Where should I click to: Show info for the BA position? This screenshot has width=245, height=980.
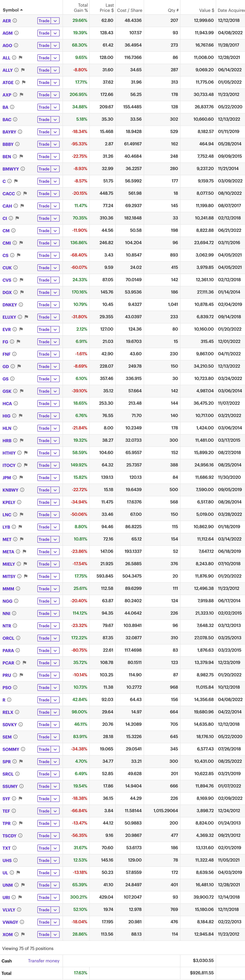[x=12, y=107]
